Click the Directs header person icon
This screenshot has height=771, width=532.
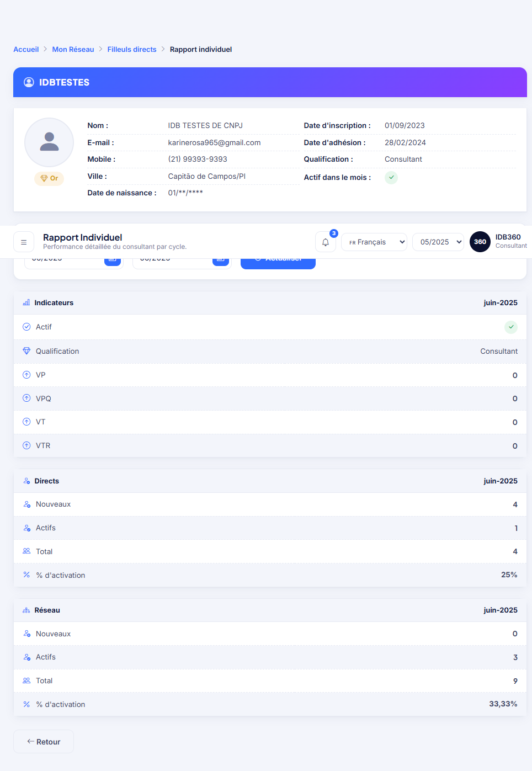[26, 481]
